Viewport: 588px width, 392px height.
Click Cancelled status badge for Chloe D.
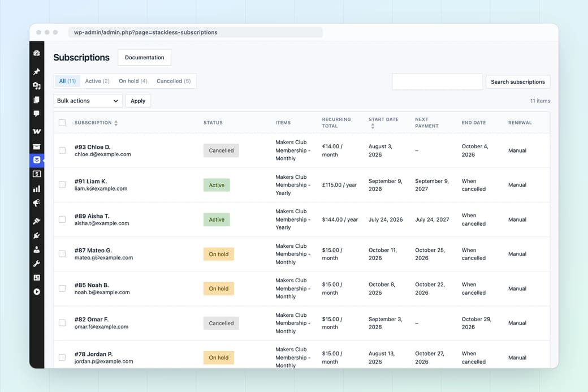click(221, 150)
